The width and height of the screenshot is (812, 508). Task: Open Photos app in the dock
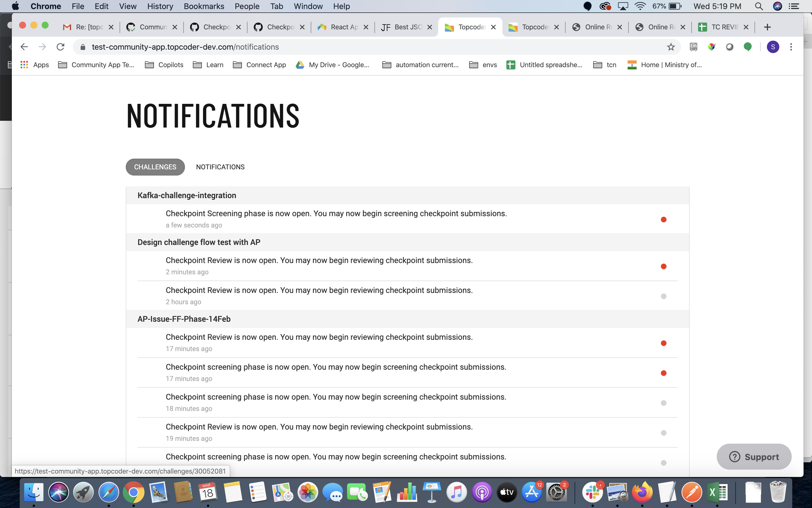click(307, 492)
